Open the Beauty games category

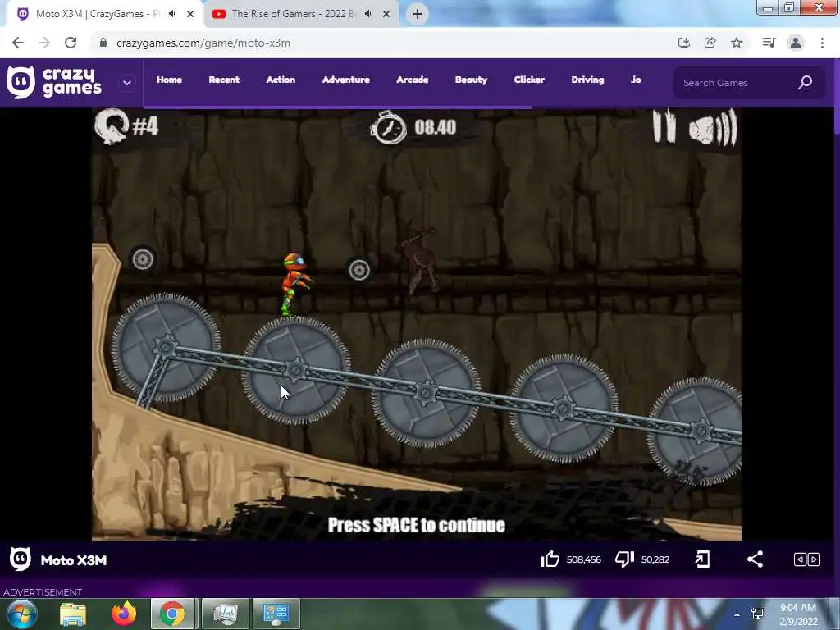(x=472, y=80)
